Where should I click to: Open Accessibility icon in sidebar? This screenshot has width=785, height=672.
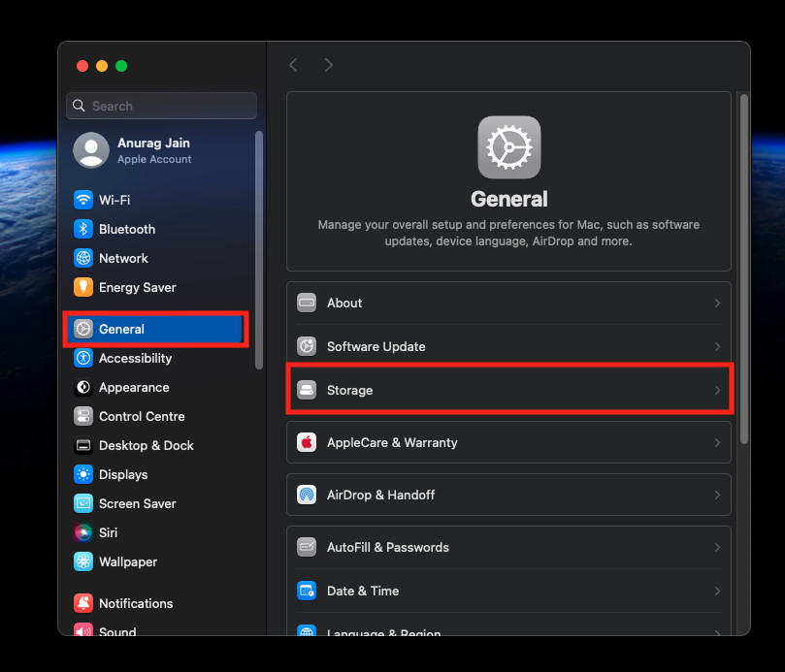click(x=83, y=358)
